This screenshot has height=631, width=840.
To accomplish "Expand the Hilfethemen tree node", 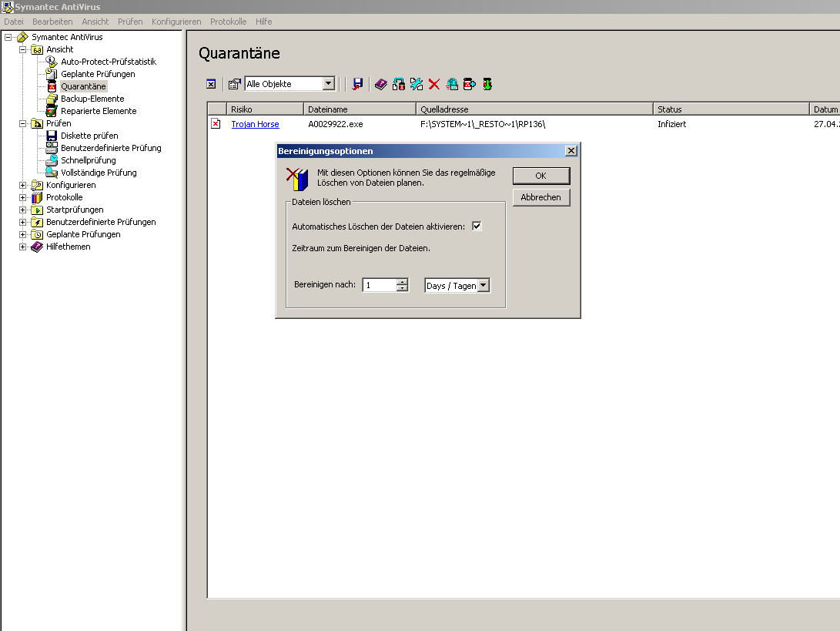I will pyautogui.click(x=22, y=247).
